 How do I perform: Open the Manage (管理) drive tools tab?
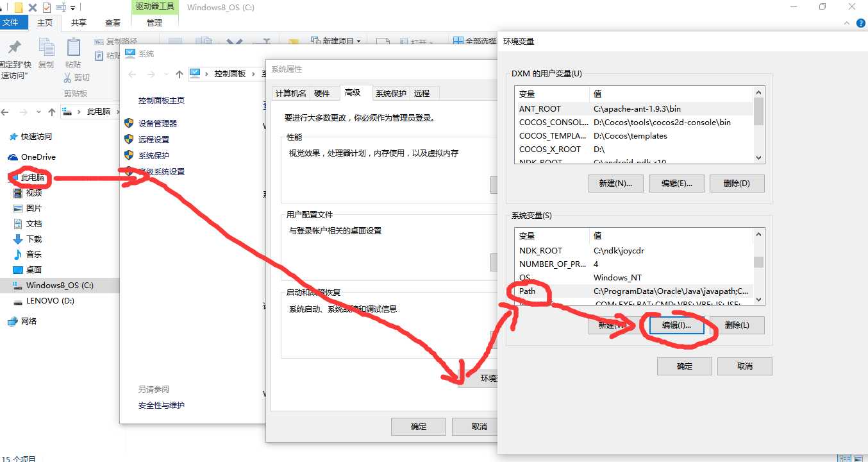click(x=154, y=22)
